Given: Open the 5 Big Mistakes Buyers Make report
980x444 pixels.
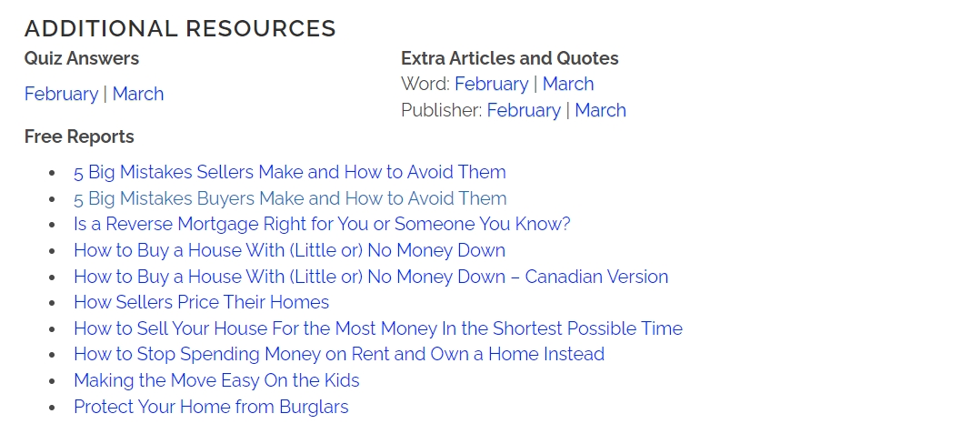Looking at the screenshot, I should click(x=290, y=198).
